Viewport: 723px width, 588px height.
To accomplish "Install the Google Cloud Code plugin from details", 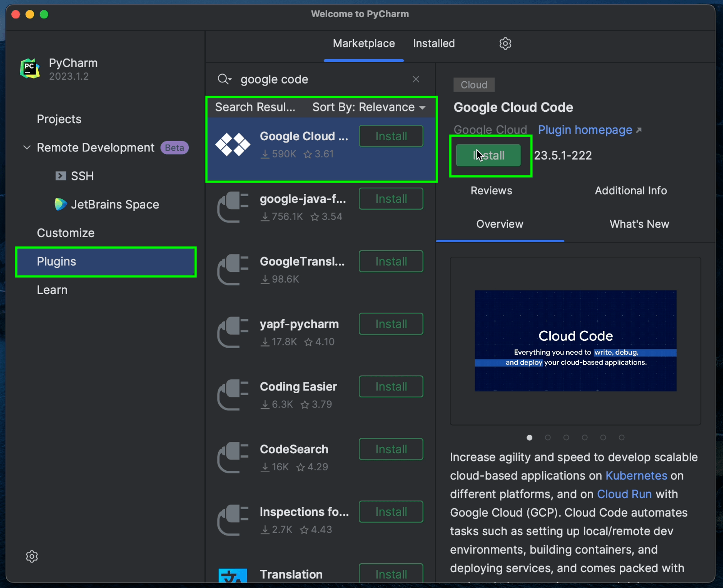I will pyautogui.click(x=489, y=156).
